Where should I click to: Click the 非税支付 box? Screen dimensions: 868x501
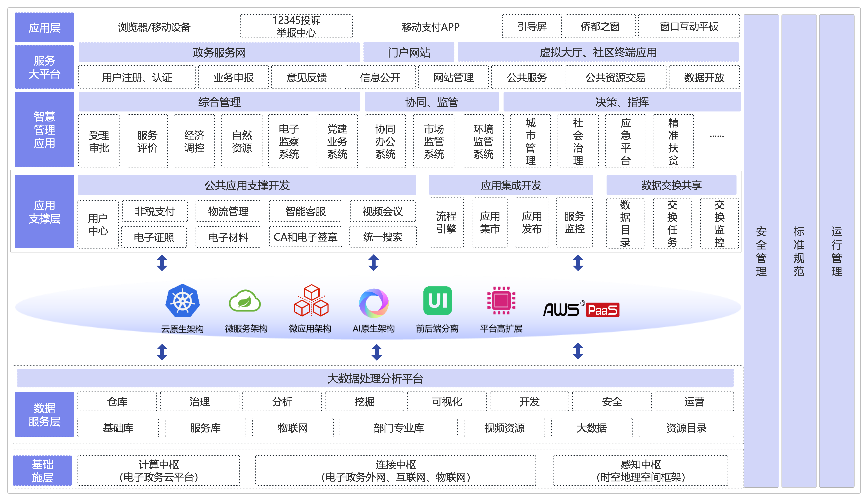[155, 211]
